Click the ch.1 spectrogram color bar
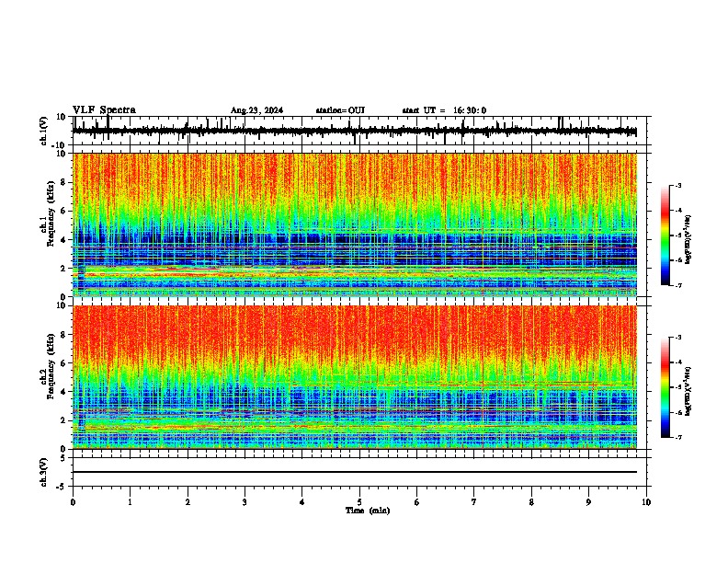 click(x=665, y=236)
